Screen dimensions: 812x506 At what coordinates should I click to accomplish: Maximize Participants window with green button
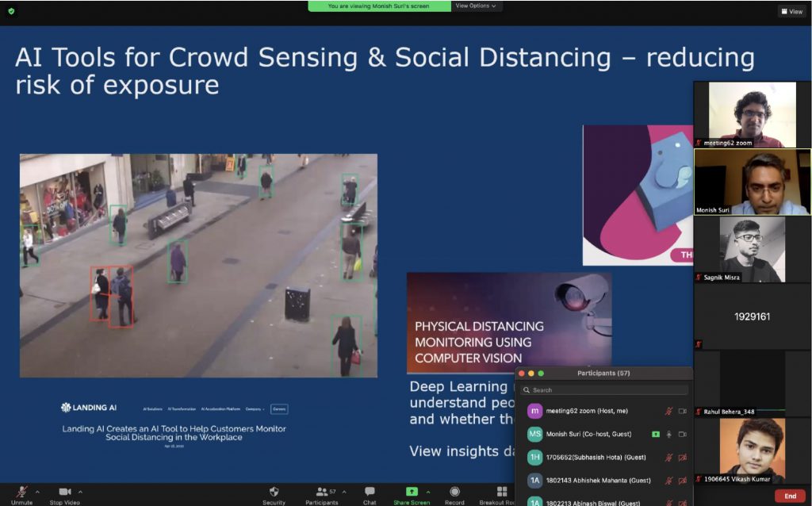(x=541, y=374)
